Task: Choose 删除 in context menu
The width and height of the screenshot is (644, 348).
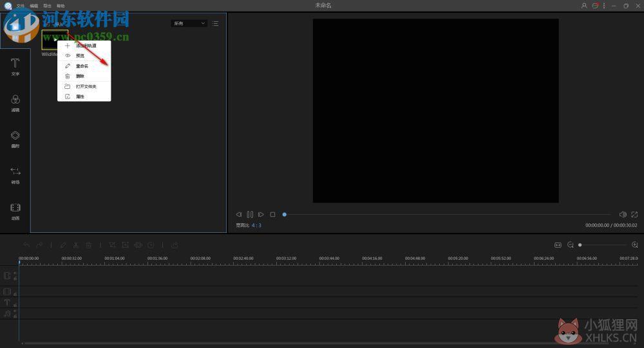Action: 84,76
